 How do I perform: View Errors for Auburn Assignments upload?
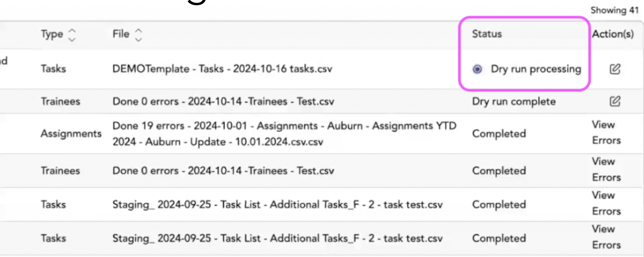point(606,133)
